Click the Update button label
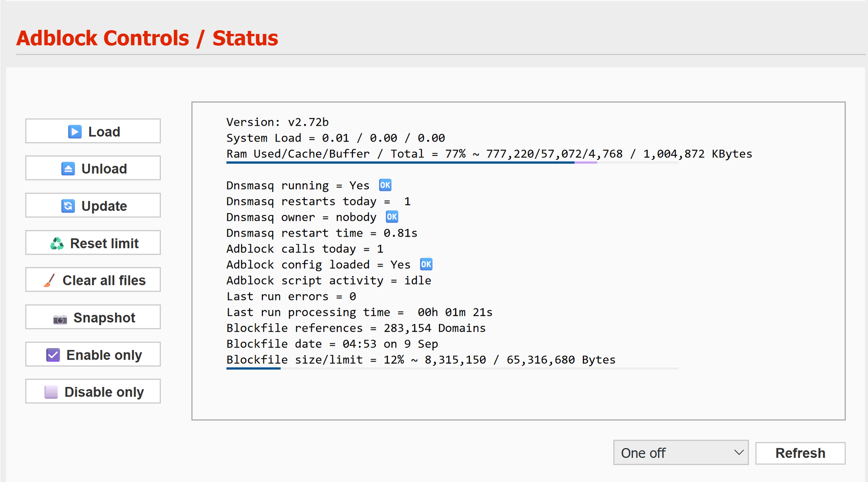 pyautogui.click(x=104, y=206)
